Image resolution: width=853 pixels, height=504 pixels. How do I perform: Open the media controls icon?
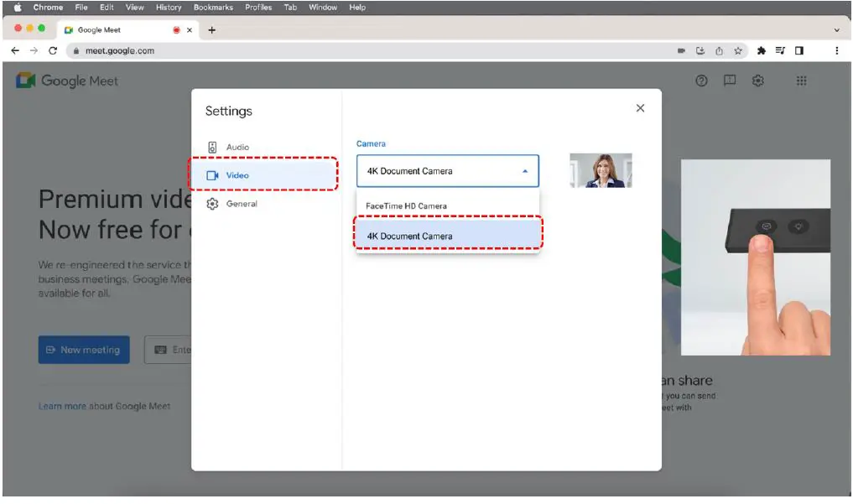pyautogui.click(x=780, y=50)
